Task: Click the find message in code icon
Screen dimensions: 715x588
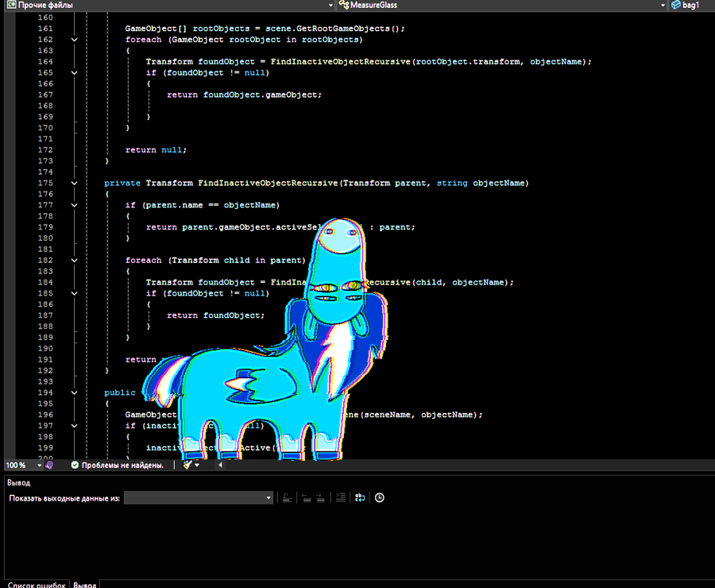Action: click(x=287, y=497)
